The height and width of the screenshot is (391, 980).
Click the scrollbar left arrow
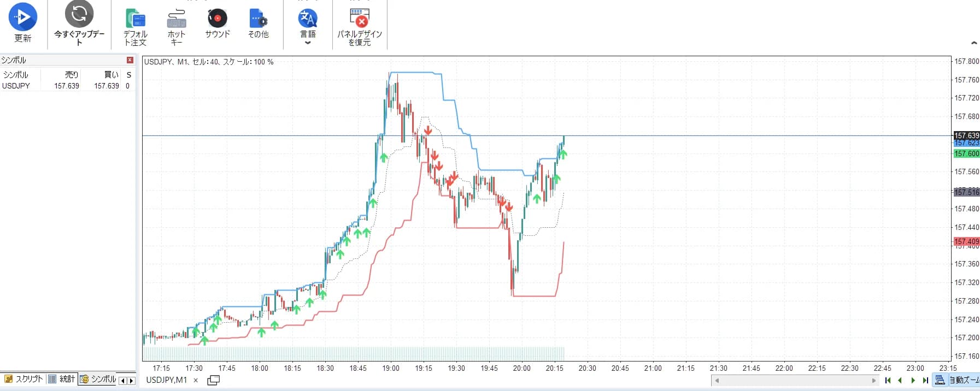click(717, 381)
